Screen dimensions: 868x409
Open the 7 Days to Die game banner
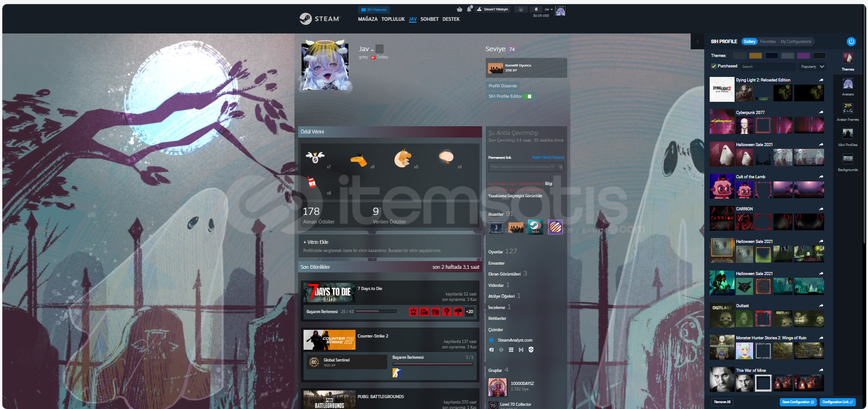(329, 292)
